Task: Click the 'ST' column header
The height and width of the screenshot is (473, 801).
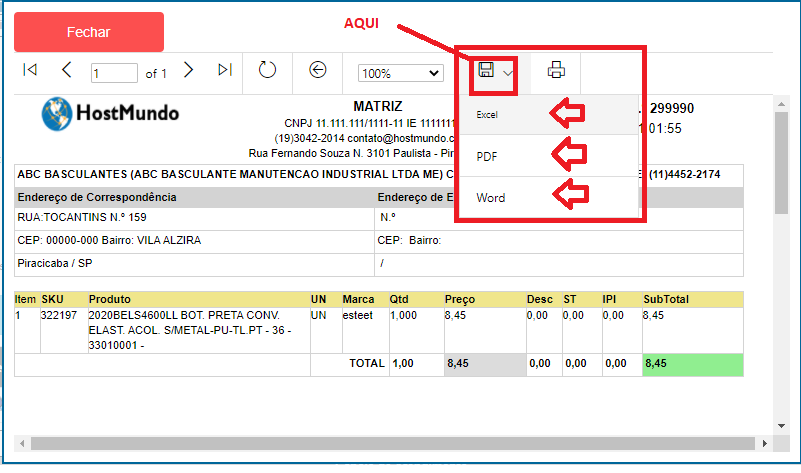Action: [x=570, y=299]
